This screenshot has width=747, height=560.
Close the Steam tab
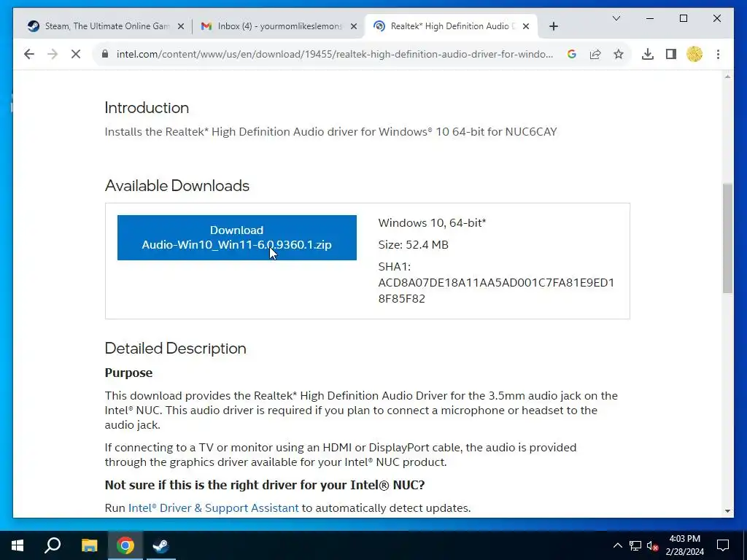point(181,26)
